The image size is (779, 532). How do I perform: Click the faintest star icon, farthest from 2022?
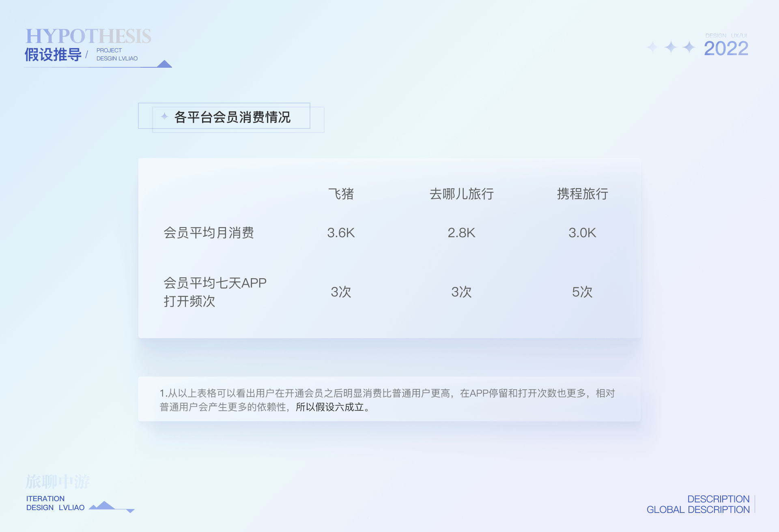click(652, 47)
